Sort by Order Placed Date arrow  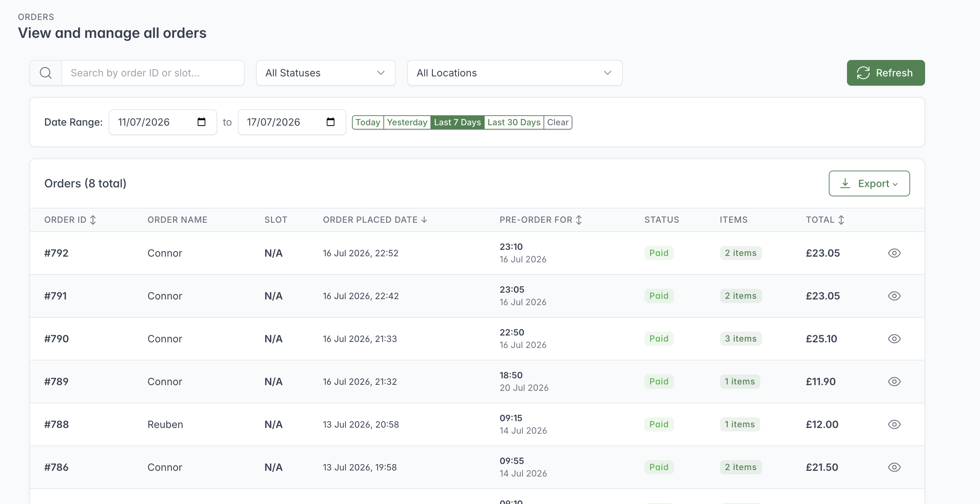point(424,220)
